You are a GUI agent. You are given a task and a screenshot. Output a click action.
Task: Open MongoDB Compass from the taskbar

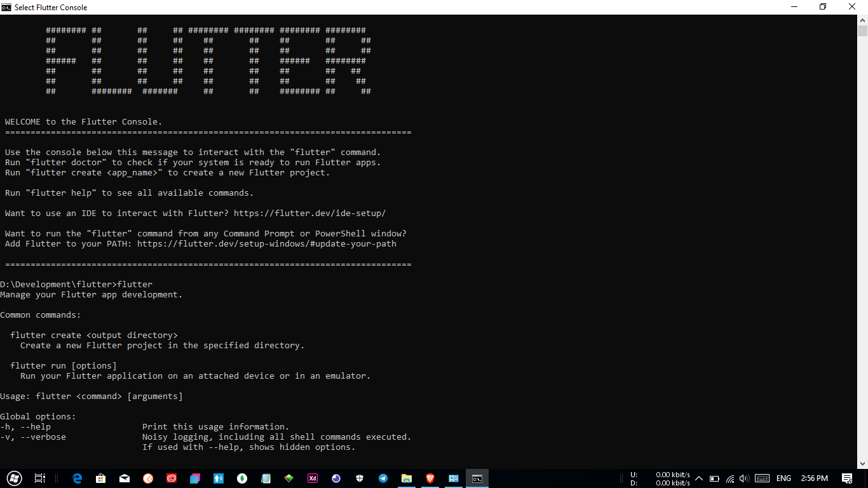click(242, 478)
